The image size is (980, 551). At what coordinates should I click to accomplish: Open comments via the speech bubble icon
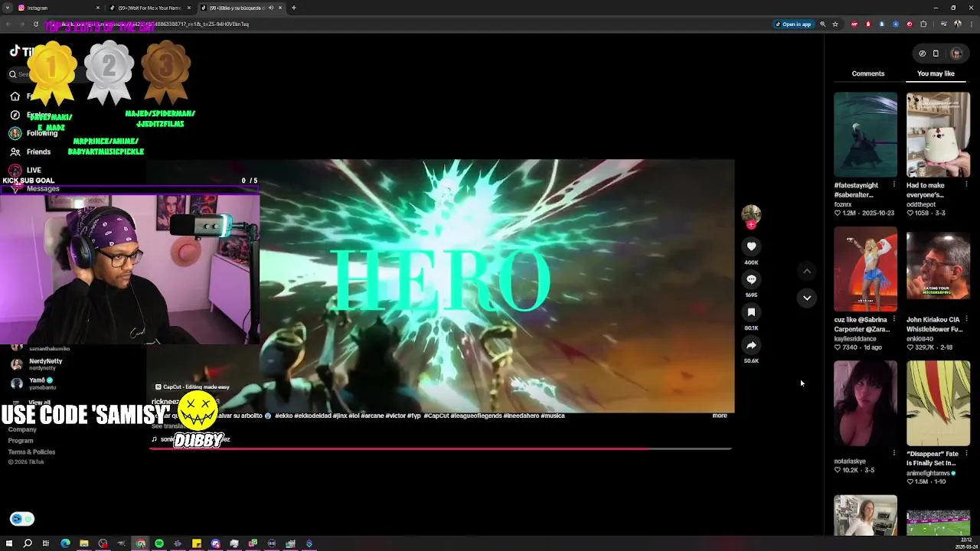pos(751,279)
